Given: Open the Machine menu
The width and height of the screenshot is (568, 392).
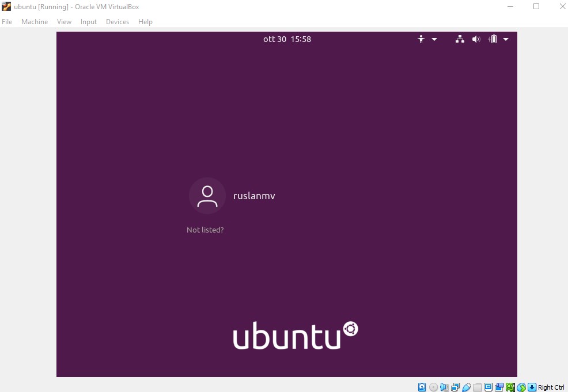Looking at the screenshot, I should click(35, 22).
